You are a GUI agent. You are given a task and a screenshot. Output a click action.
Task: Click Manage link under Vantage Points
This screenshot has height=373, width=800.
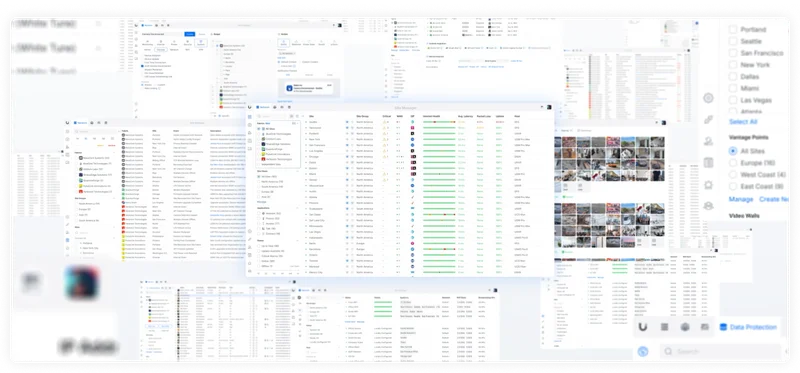point(741,199)
